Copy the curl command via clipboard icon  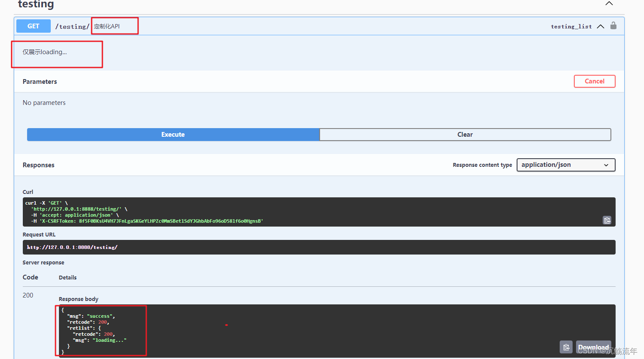[x=607, y=220]
